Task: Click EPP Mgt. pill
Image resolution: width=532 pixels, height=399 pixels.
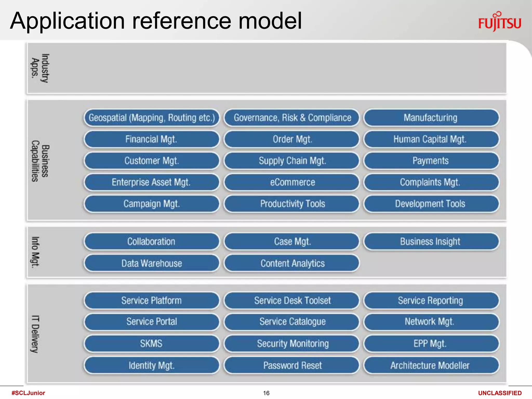Action: click(x=431, y=344)
